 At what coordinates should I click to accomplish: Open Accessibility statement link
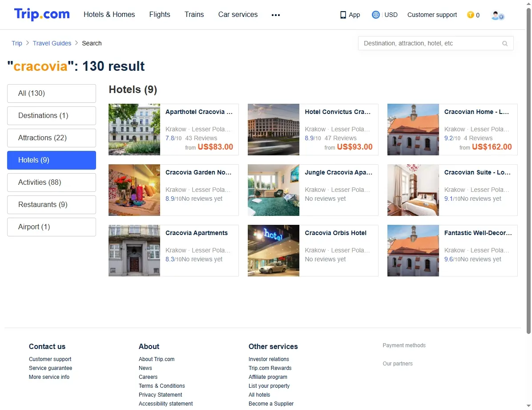tap(165, 404)
